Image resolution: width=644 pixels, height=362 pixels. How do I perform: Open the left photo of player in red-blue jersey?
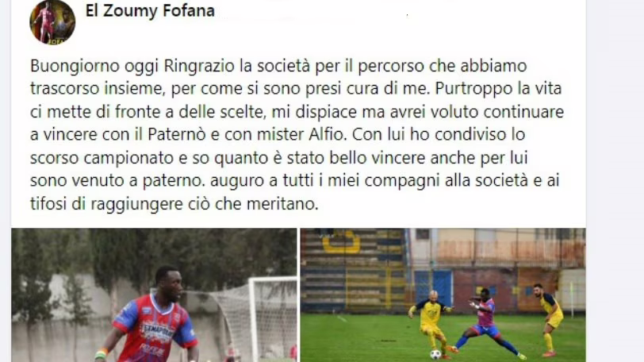click(154, 295)
